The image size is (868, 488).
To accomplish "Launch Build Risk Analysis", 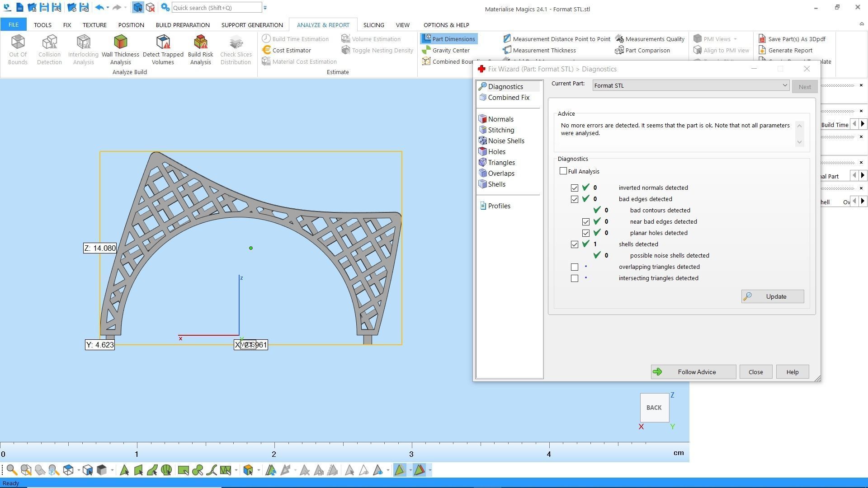I will [200, 49].
